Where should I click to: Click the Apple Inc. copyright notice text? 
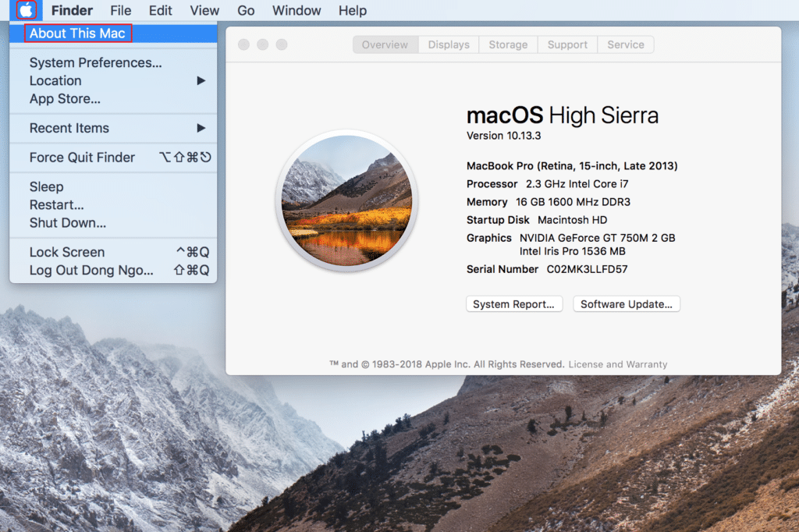[x=447, y=364]
